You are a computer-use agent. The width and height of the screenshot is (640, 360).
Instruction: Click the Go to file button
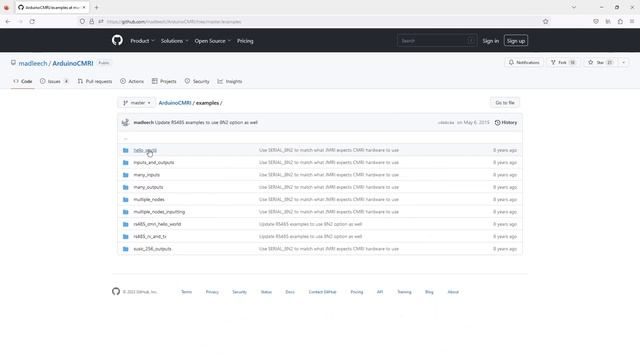point(505,103)
